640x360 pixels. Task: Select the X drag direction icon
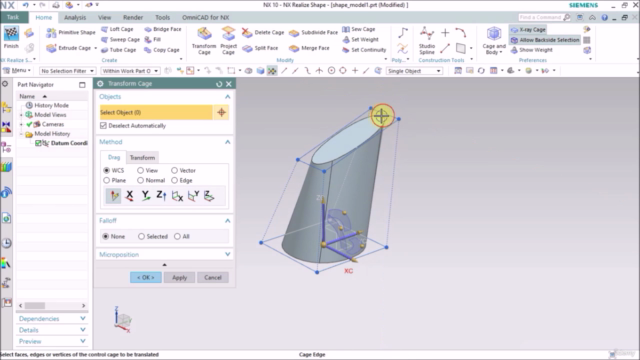pos(129,196)
